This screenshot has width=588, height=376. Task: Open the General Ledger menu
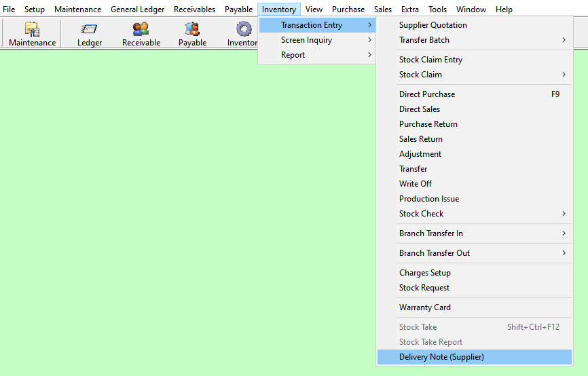click(137, 10)
